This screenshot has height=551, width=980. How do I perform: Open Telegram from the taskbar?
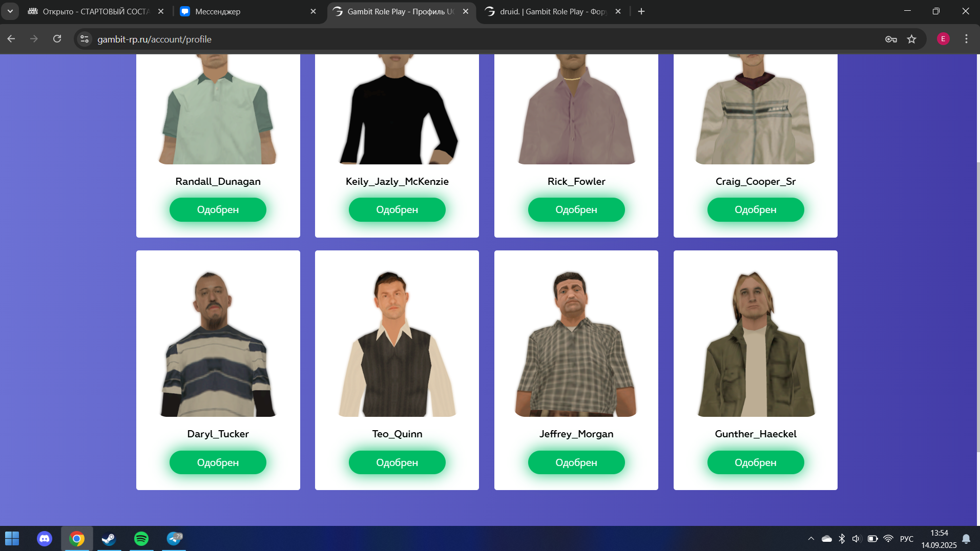174,539
